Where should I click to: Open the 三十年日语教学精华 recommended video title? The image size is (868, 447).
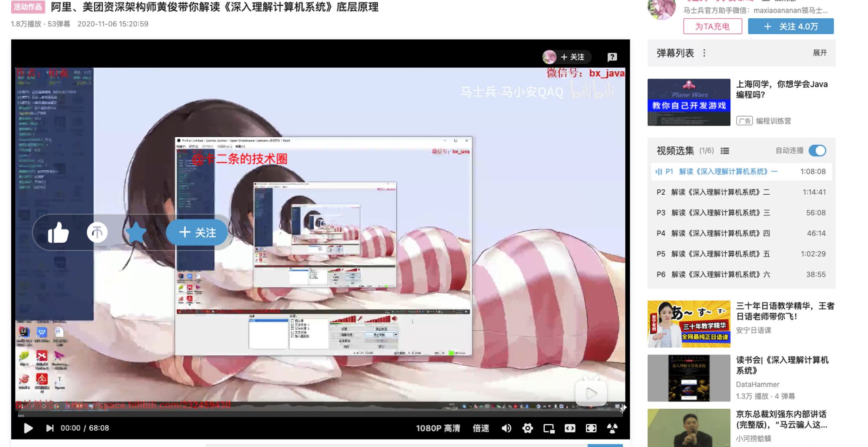785,311
